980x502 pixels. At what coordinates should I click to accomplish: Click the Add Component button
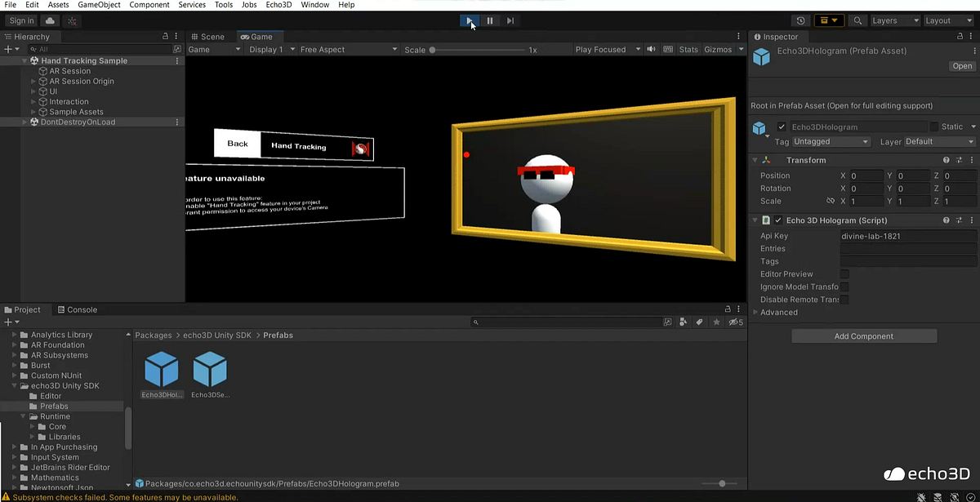click(x=863, y=335)
